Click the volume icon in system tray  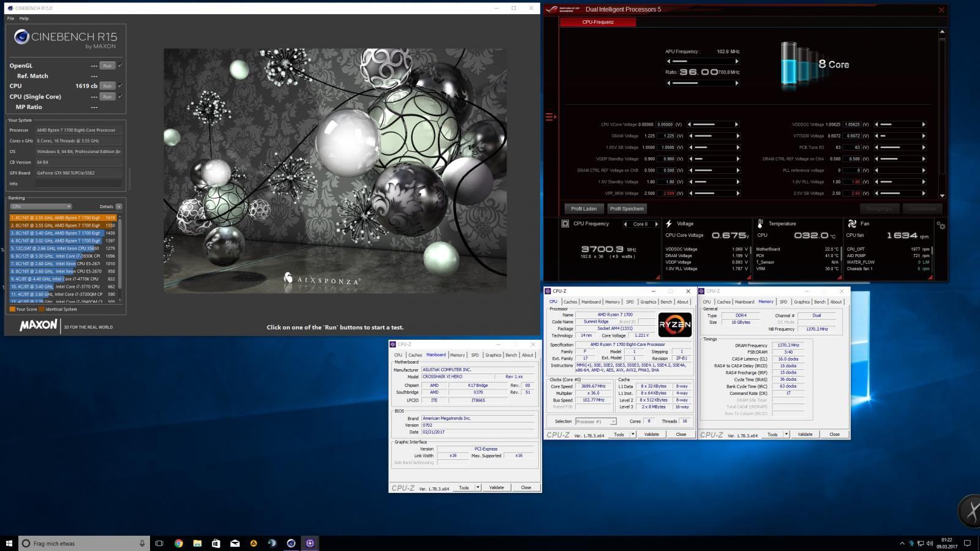pos(929,543)
